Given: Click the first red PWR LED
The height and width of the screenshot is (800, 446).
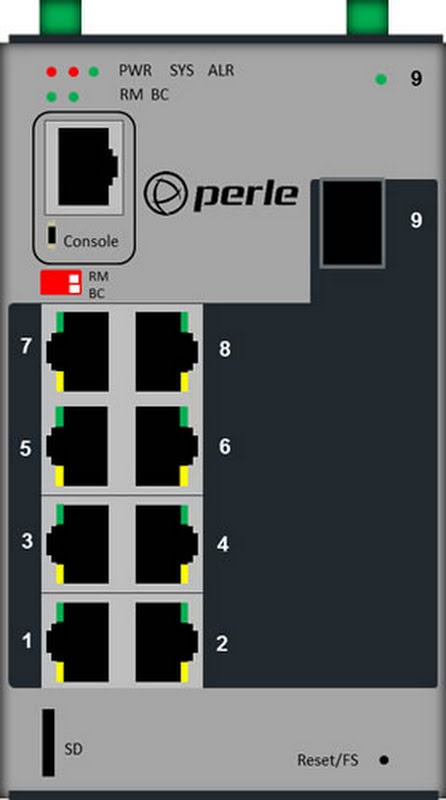Looking at the screenshot, I should pos(51,71).
